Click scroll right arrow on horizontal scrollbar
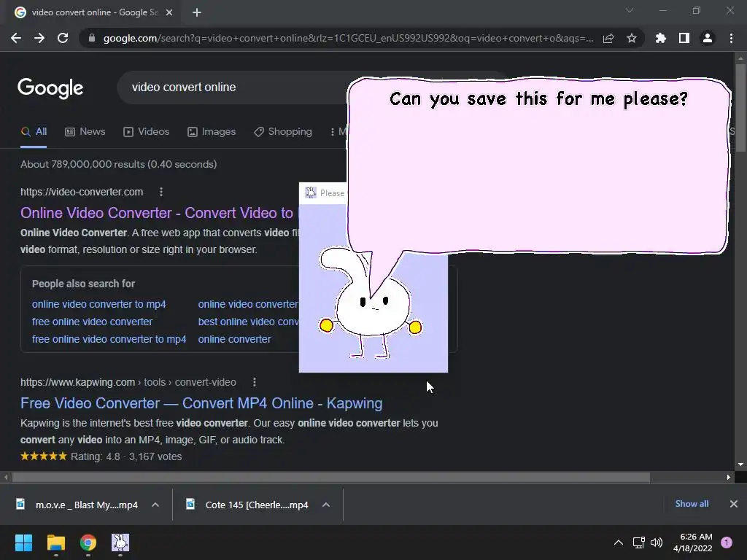This screenshot has height=560, width=747. point(729,477)
